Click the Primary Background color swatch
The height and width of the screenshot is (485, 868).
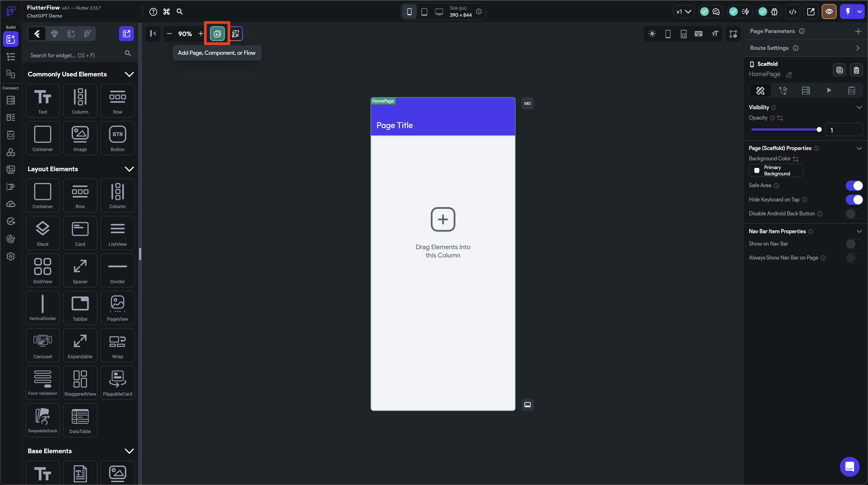pyautogui.click(x=757, y=170)
